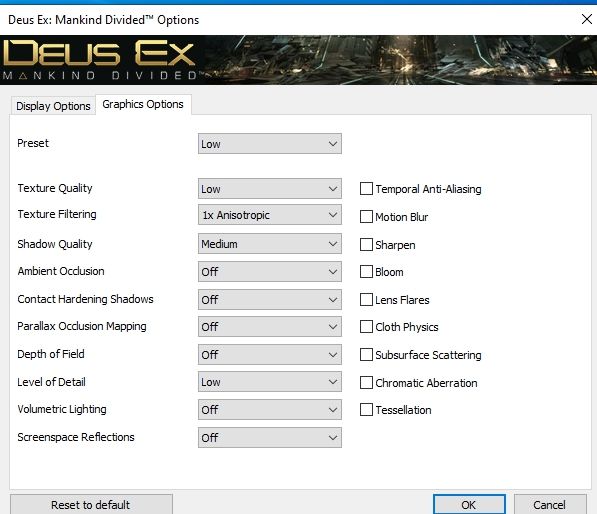This screenshot has height=514, width=597.
Task: Click the Volumetric Lighting label
Action: click(x=62, y=409)
